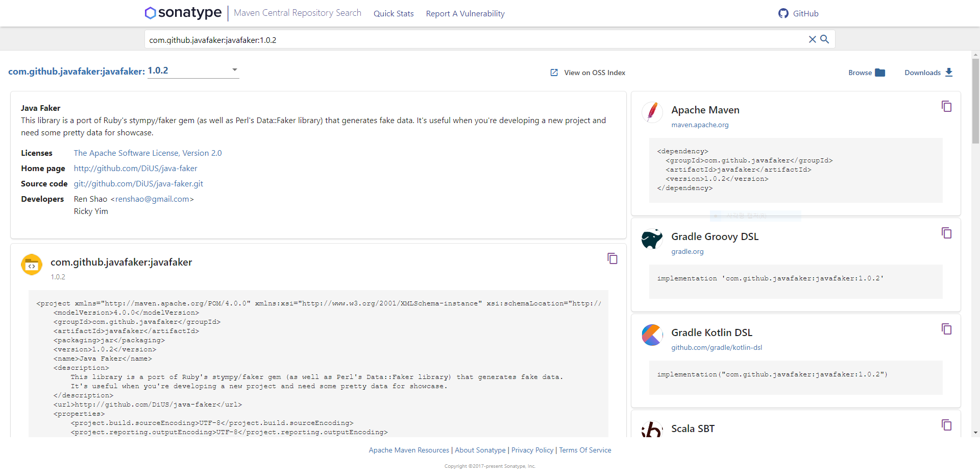Copy Gradle Kotlin DSL snippet
Screen dimensions: 980x476
click(x=946, y=329)
